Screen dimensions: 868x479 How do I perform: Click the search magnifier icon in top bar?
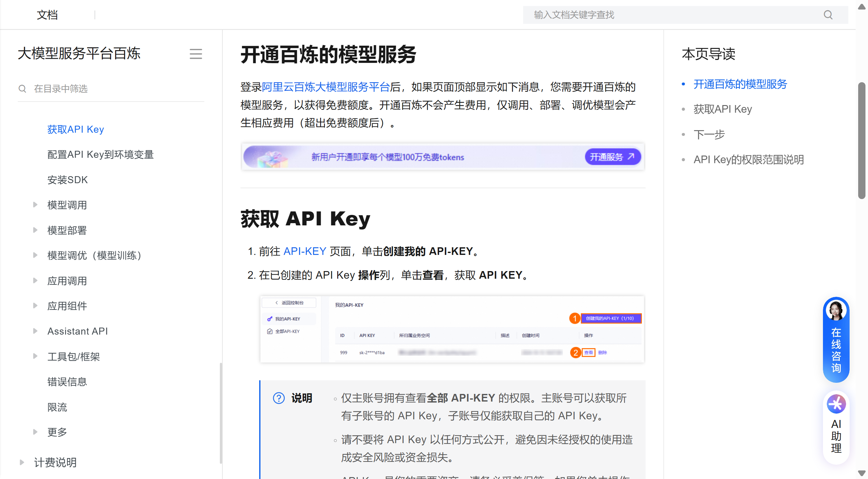828,15
